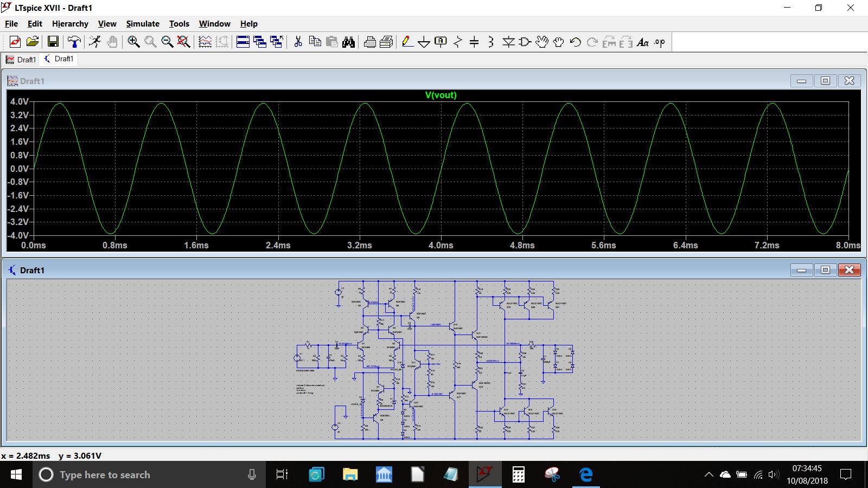Click the greyed-out Redo arrow icon

pyautogui.click(x=592, y=42)
